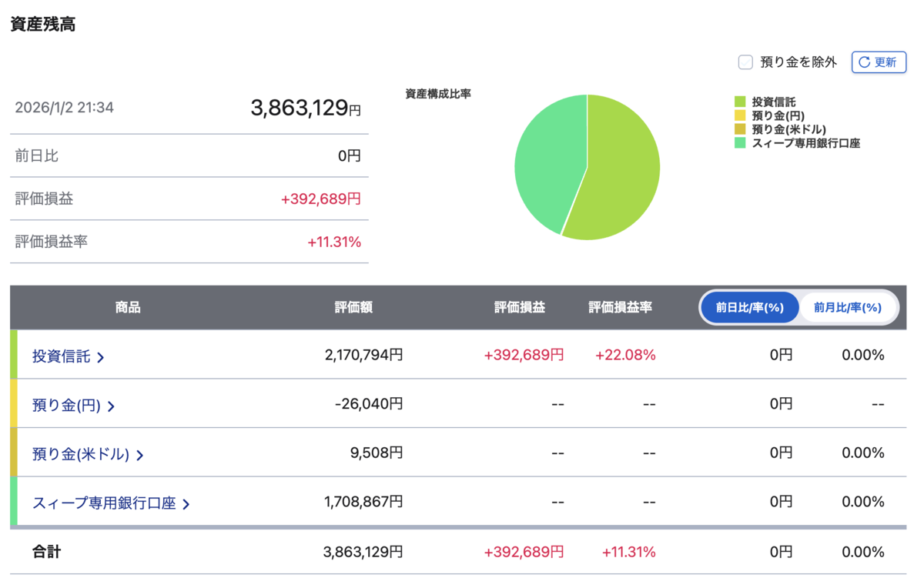Open the スイープ専用銀行口座 link
924x578 pixels.
[104, 503]
